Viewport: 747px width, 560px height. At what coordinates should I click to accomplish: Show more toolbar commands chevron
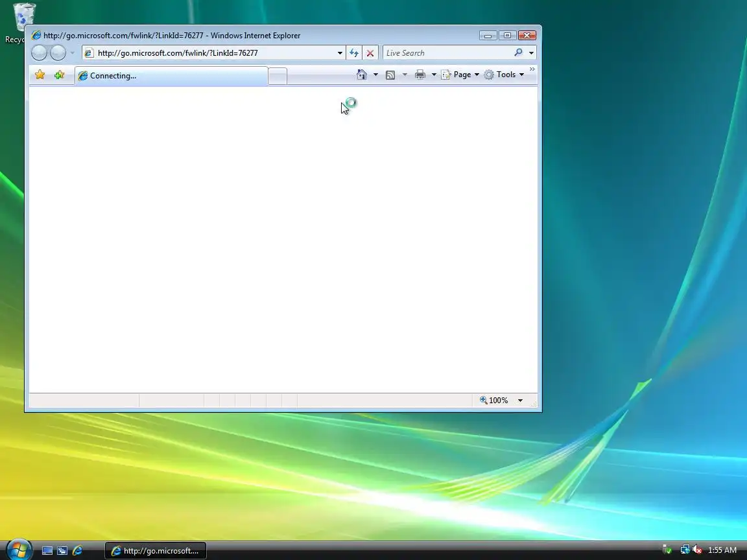click(x=532, y=69)
